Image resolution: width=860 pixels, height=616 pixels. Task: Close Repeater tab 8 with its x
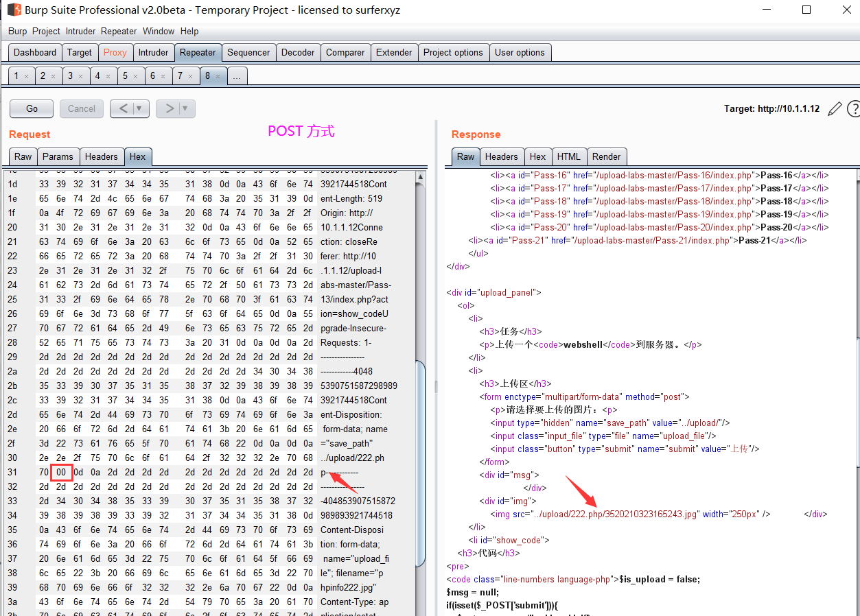(218, 76)
